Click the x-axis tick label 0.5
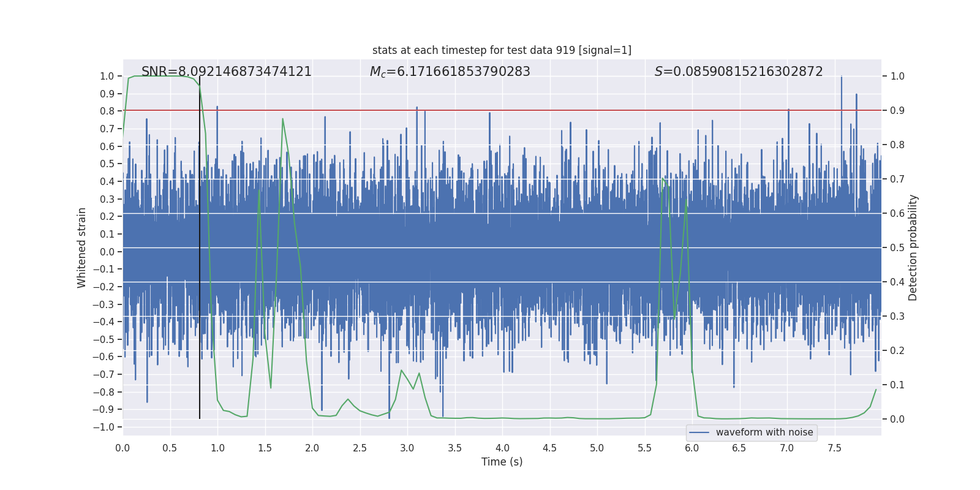980x490 pixels. [170, 448]
